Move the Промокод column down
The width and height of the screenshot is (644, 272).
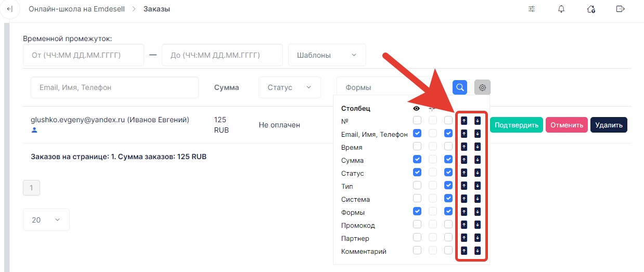point(478,225)
